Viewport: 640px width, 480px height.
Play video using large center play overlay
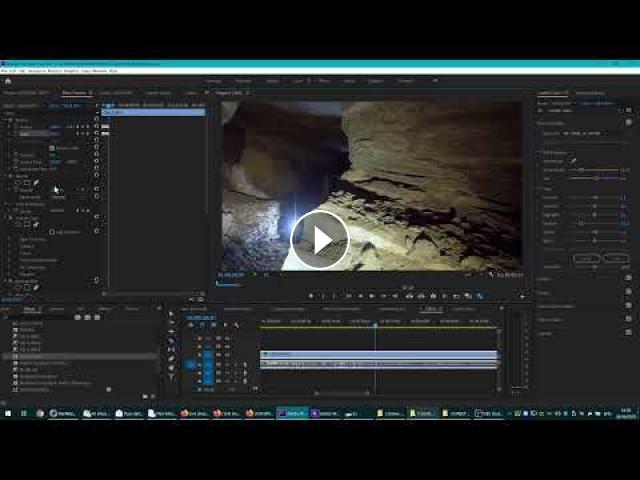[x=320, y=240]
